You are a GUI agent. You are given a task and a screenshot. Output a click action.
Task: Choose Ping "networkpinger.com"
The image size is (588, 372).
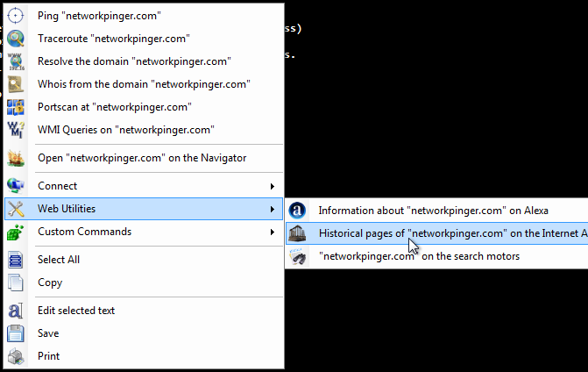pyautogui.click(x=144, y=16)
